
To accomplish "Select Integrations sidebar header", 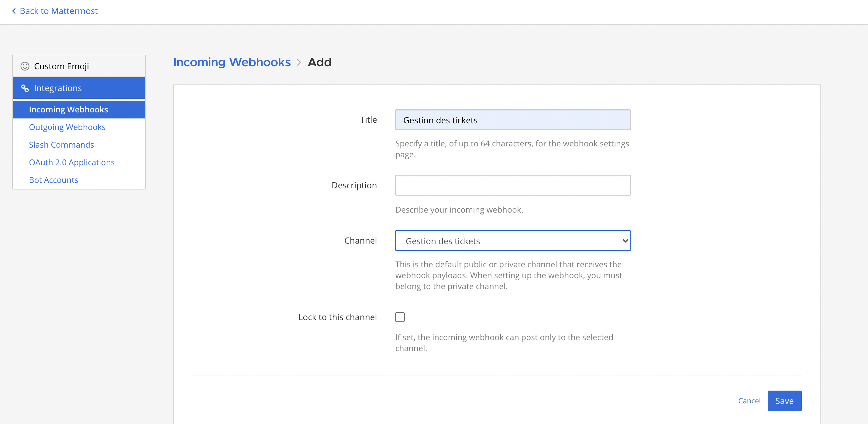I will [58, 88].
